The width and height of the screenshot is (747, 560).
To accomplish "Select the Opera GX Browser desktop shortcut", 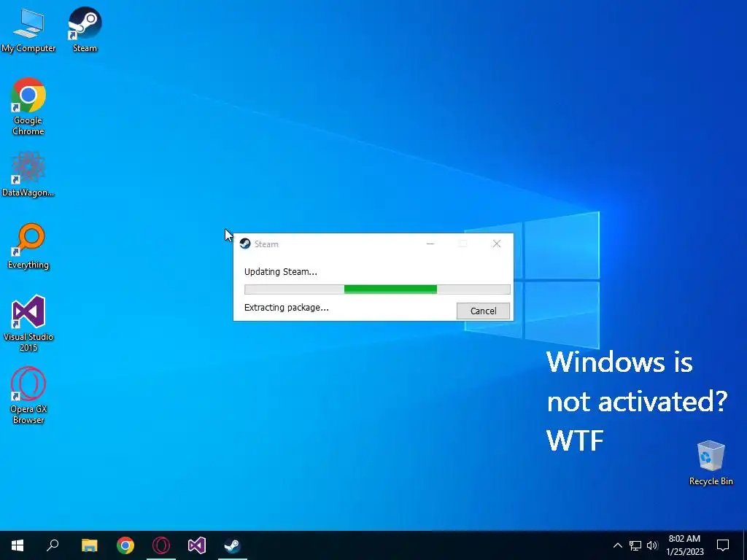I will [x=28, y=395].
